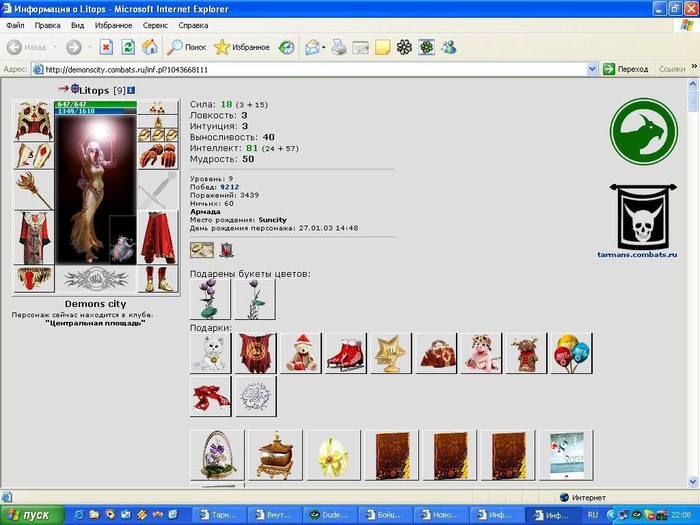Viewport: 700px width, 525px height.
Task: Click the Windows пуск start button
Action: point(32,515)
